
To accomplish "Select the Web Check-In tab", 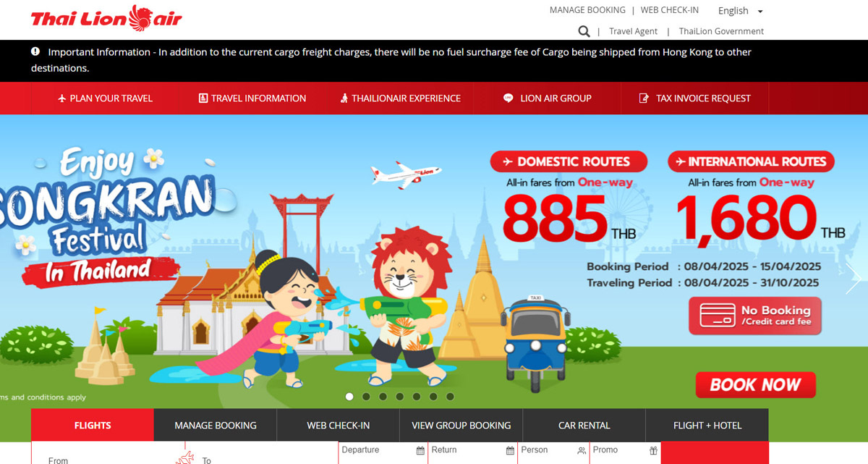I will [x=339, y=425].
